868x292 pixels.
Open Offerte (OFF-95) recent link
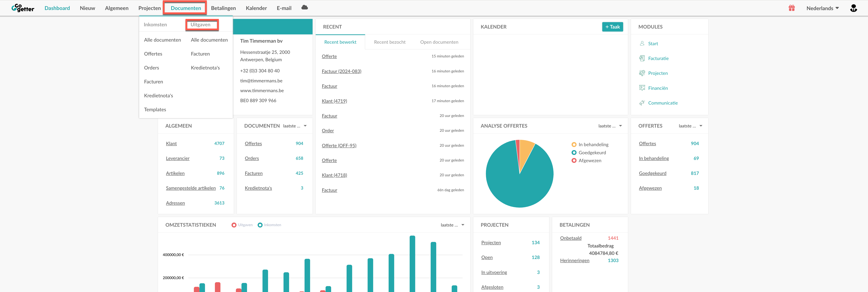pyautogui.click(x=339, y=145)
